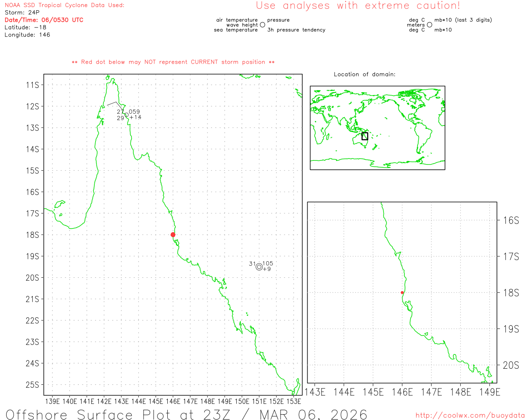Viewport: 525px width, 420px height.
Task: Click the 'sea temperature' legend label
Action: coord(236,30)
